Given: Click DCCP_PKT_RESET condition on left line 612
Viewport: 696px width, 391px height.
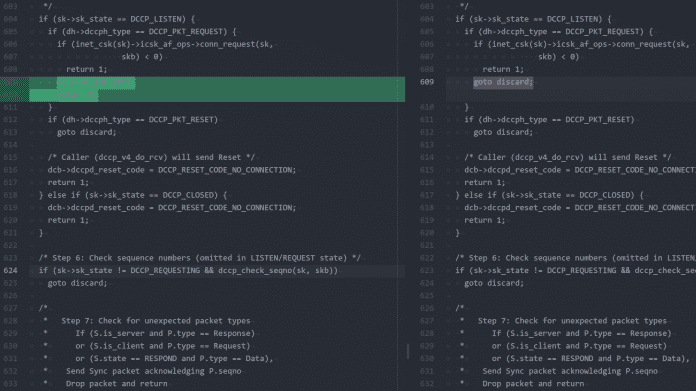Looking at the screenshot, I should [x=133, y=119].
